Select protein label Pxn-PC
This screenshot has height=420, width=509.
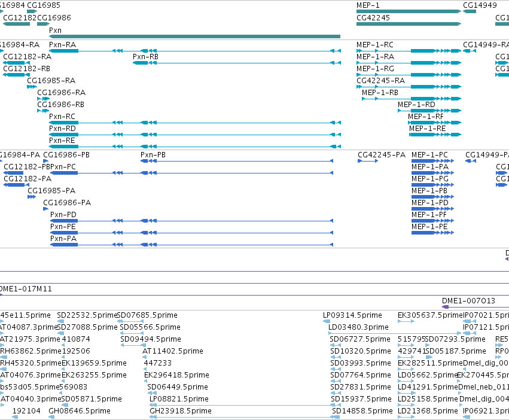pos(63,167)
